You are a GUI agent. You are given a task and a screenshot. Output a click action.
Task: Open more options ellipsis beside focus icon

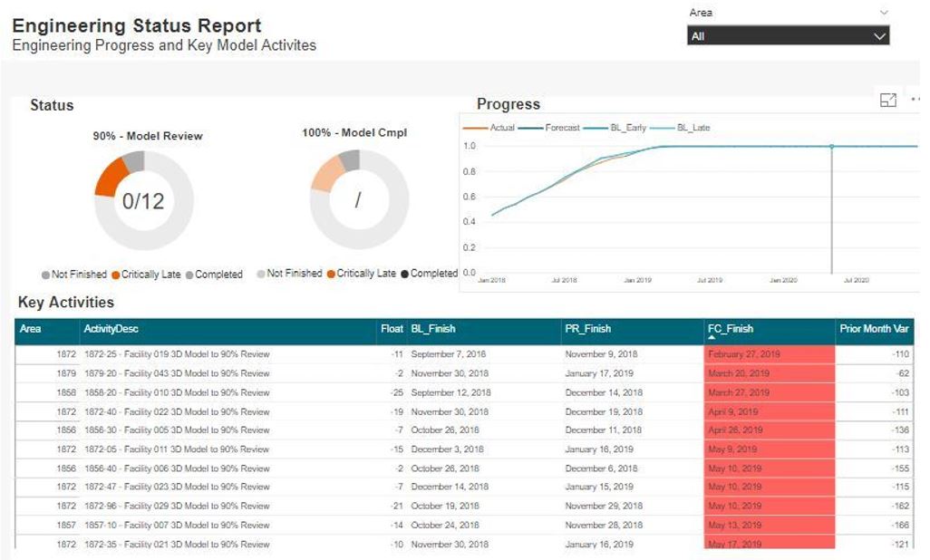coord(915,101)
